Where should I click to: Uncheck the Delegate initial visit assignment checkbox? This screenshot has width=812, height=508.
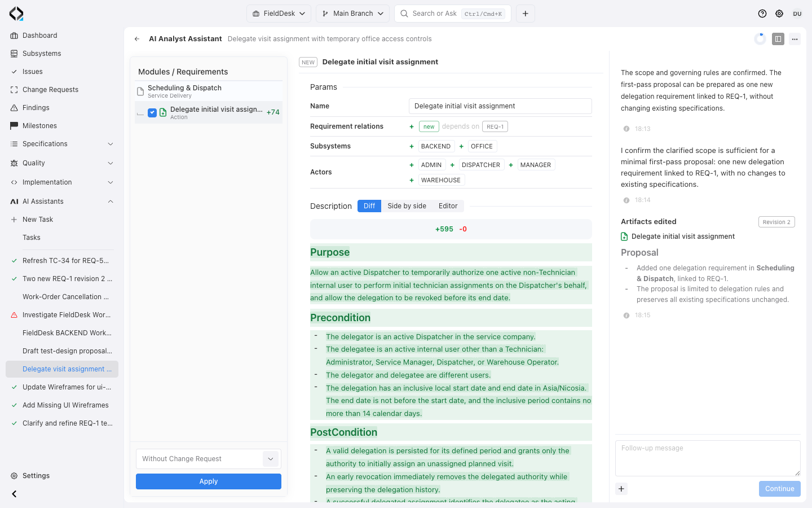point(152,113)
